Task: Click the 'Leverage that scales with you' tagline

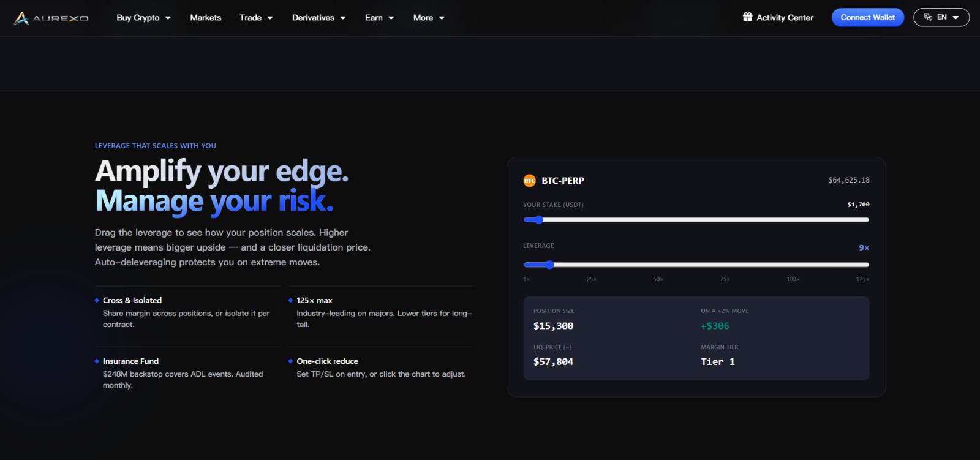Action: [156, 146]
